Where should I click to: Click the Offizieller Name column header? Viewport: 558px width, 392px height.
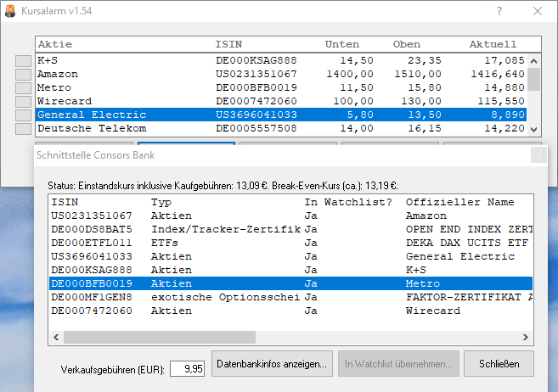click(x=459, y=202)
